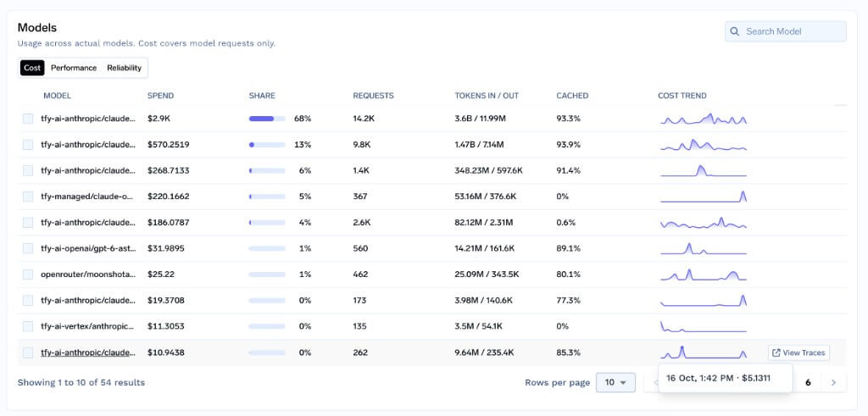Click the 3.6B / 11.99M tokens value

(x=482, y=119)
